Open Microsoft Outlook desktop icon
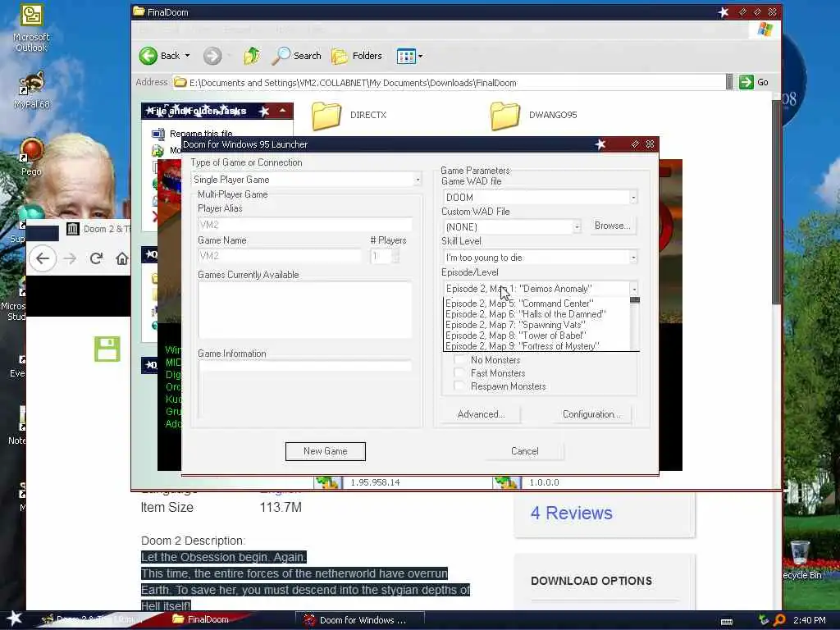The width and height of the screenshot is (840, 630). [x=31, y=28]
